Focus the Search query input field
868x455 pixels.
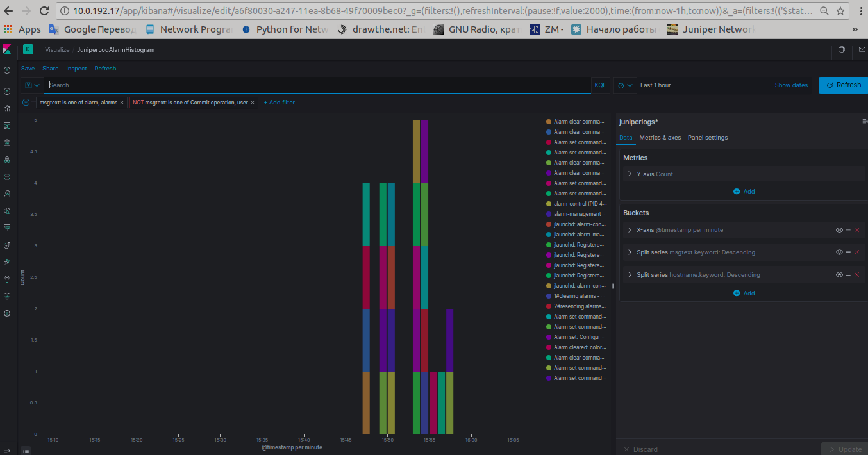point(317,85)
